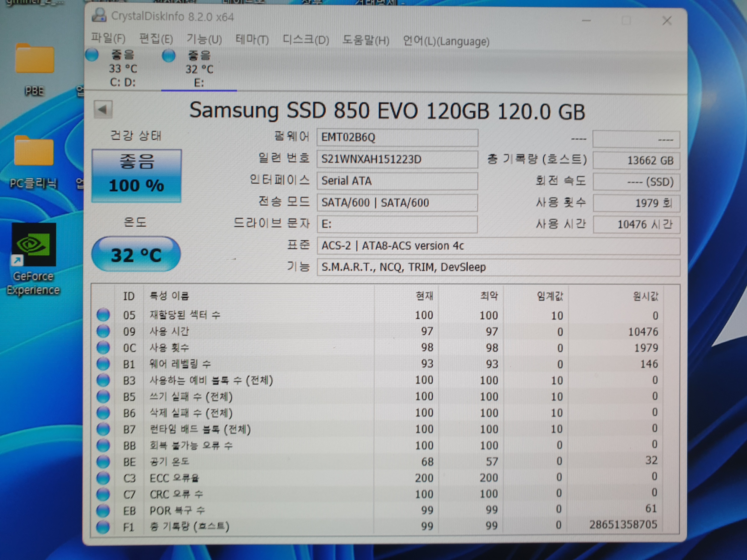Select the 웨어 레벨링 수 attribute name
Image resolution: width=747 pixels, height=560 pixels.
tap(180, 364)
